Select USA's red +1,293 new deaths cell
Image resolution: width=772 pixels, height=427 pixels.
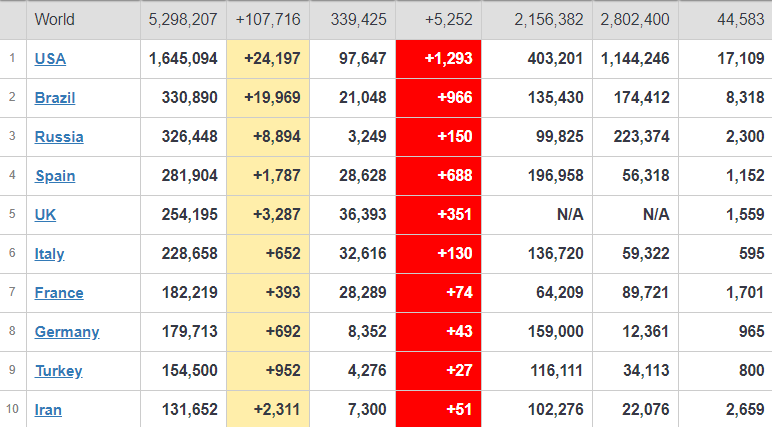(438, 59)
